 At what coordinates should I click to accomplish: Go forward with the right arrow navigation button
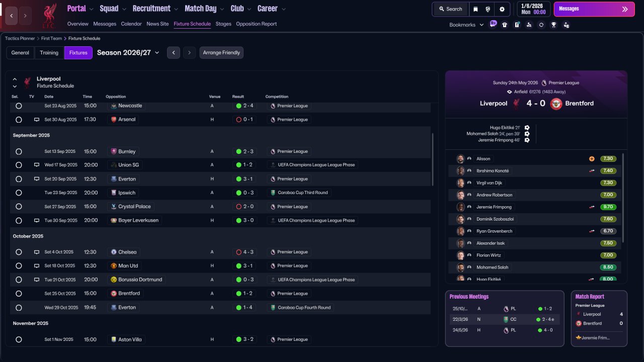point(25,16)
